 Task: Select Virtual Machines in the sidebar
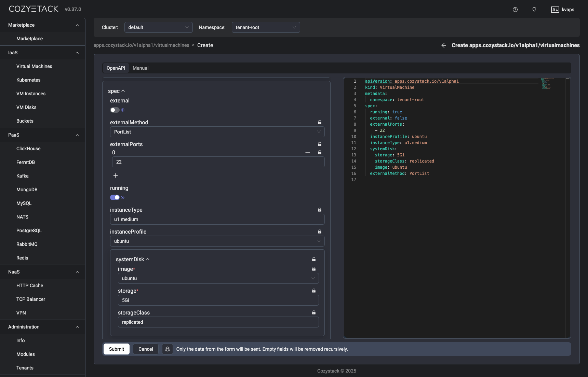coord(34,66)
